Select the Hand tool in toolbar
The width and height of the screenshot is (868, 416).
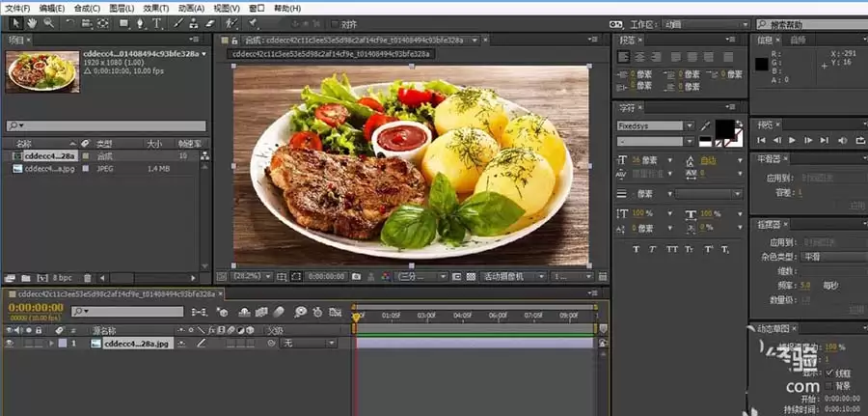pyautogui.click(x=32, y=23)
